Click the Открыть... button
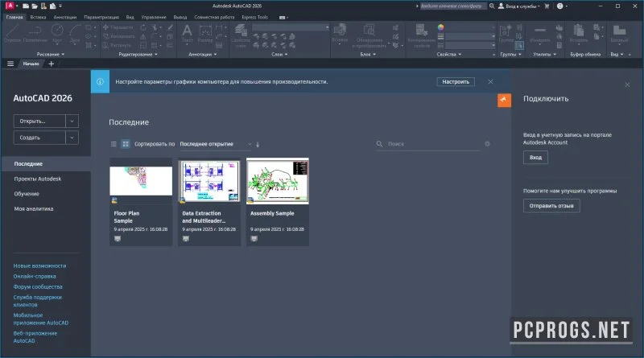The height and width of the screenshot is (358, 644). pyautogui.click(x=39, y=121)
